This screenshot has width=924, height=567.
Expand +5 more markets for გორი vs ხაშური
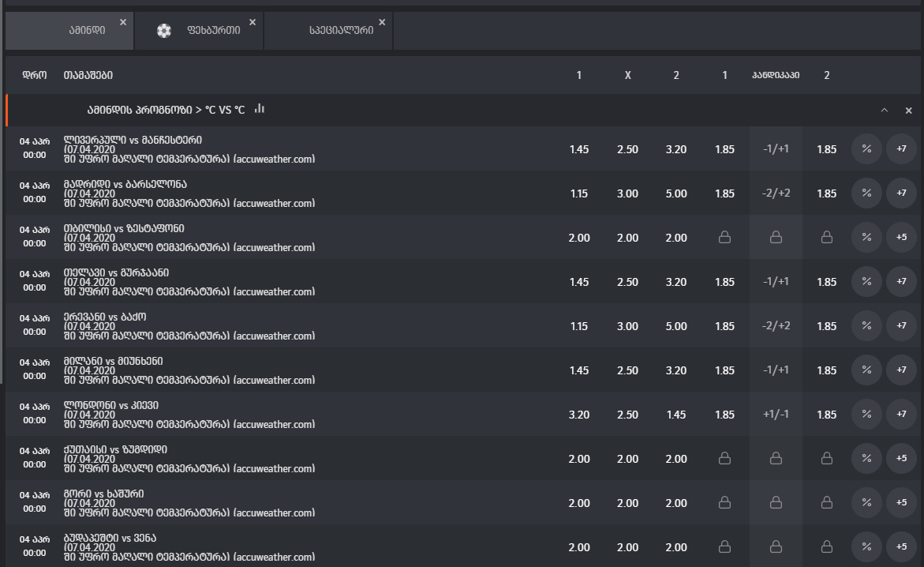click(x=901, y=502)
